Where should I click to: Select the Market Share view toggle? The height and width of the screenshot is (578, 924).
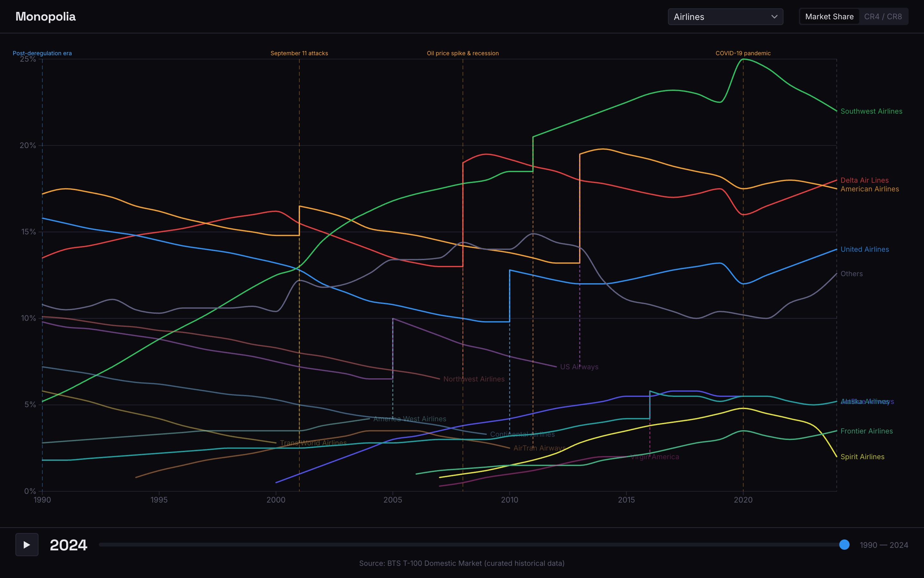pos(829,17)
